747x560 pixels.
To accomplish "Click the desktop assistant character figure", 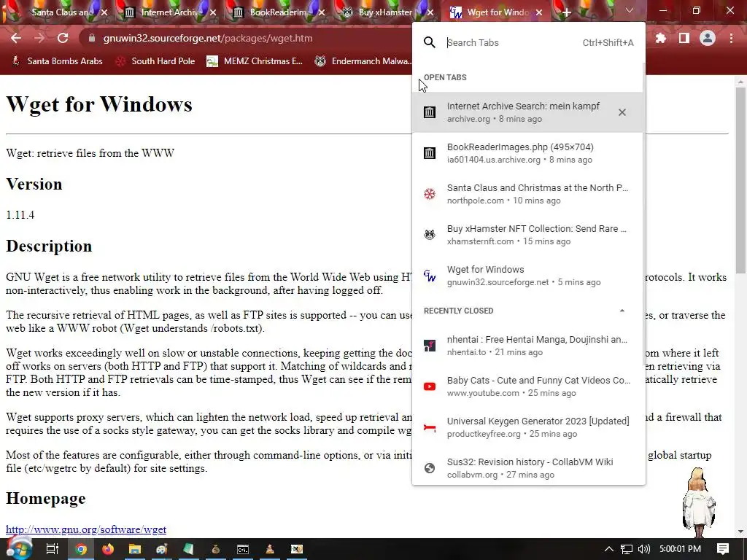I will [698, 503].
